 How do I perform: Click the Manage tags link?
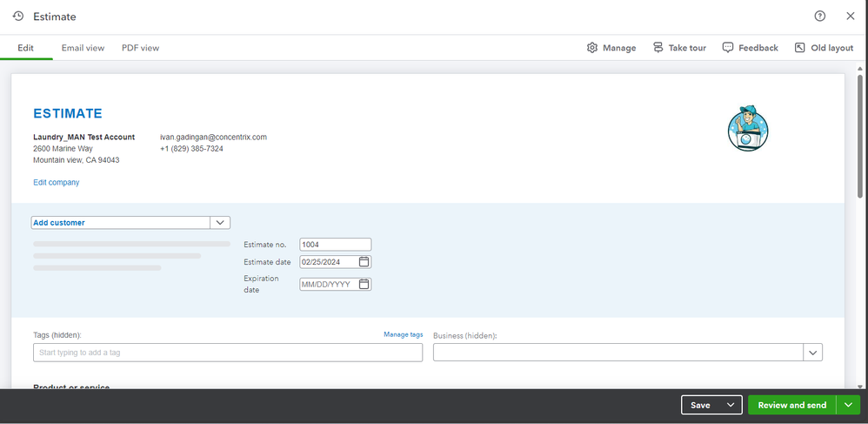(403, 334)
